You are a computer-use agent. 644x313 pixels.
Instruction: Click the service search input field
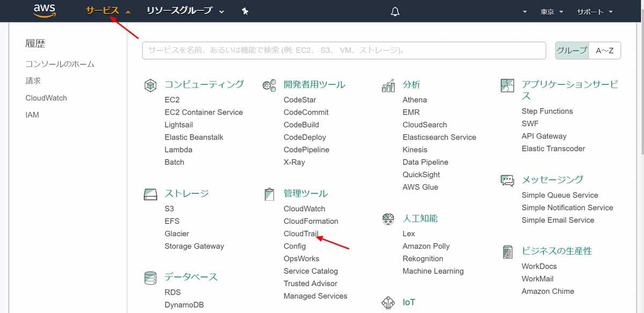[x=343, y=50]
